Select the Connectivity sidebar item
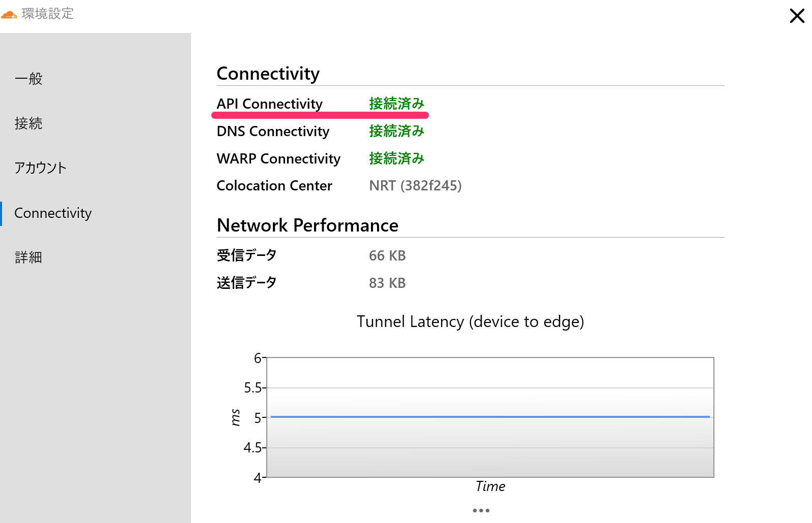The height and width of the screenshot is (523, 812). click(x=53, y=213)
